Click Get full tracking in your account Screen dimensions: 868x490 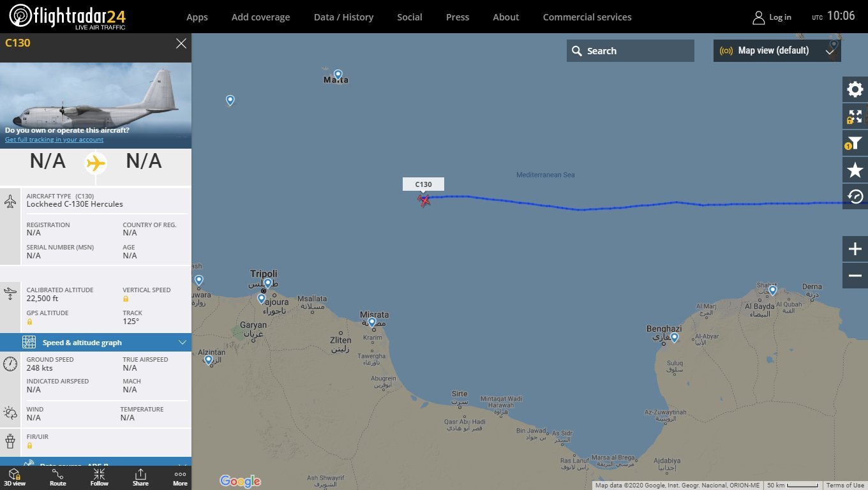coord(54,139)
